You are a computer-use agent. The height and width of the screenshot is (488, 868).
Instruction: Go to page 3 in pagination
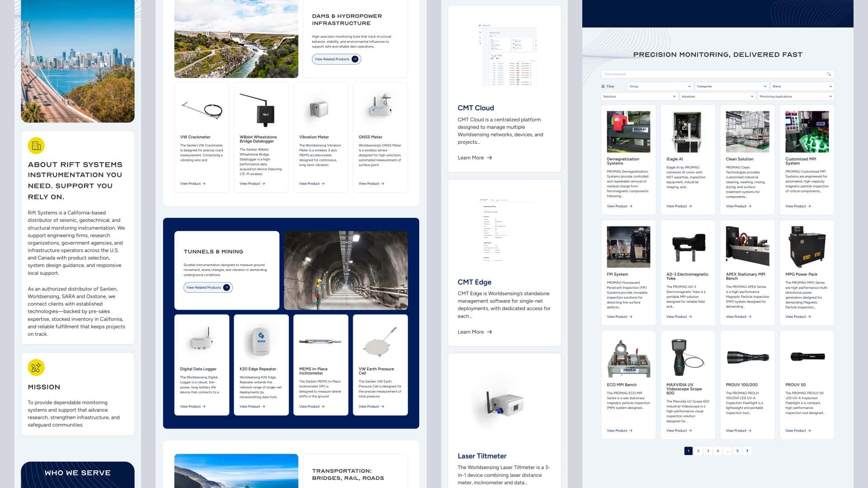(708, 450)
